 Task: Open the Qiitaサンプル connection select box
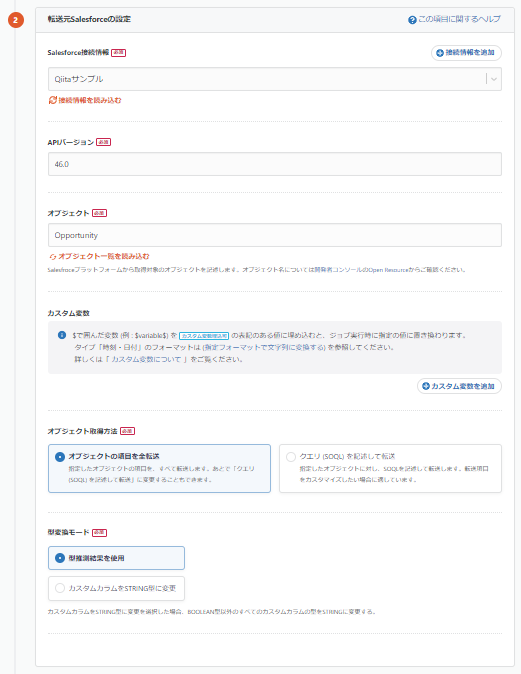coord(275,79)
